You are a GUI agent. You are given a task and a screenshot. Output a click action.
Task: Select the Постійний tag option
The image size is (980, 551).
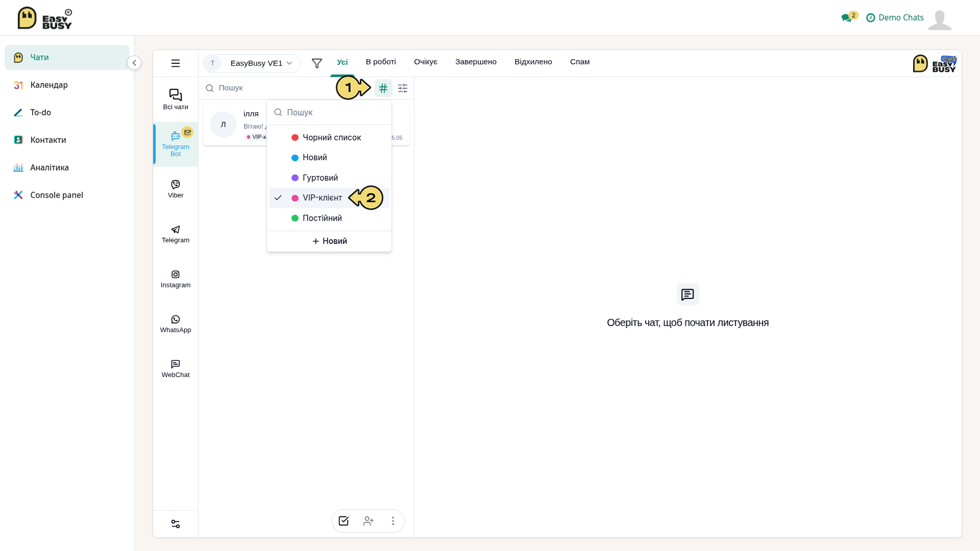329,218
